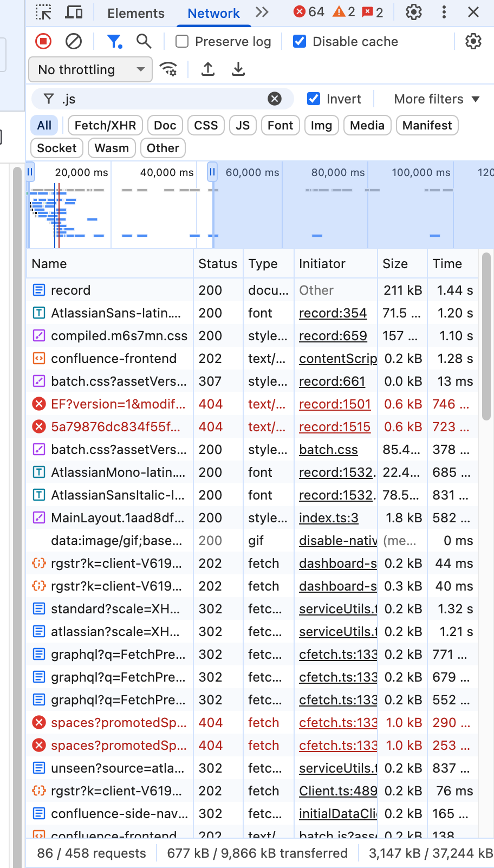Image resolution: width=494 pixels, height=868 pixels.
Task: Switch to the Elements tab
Action: point(136,13)
